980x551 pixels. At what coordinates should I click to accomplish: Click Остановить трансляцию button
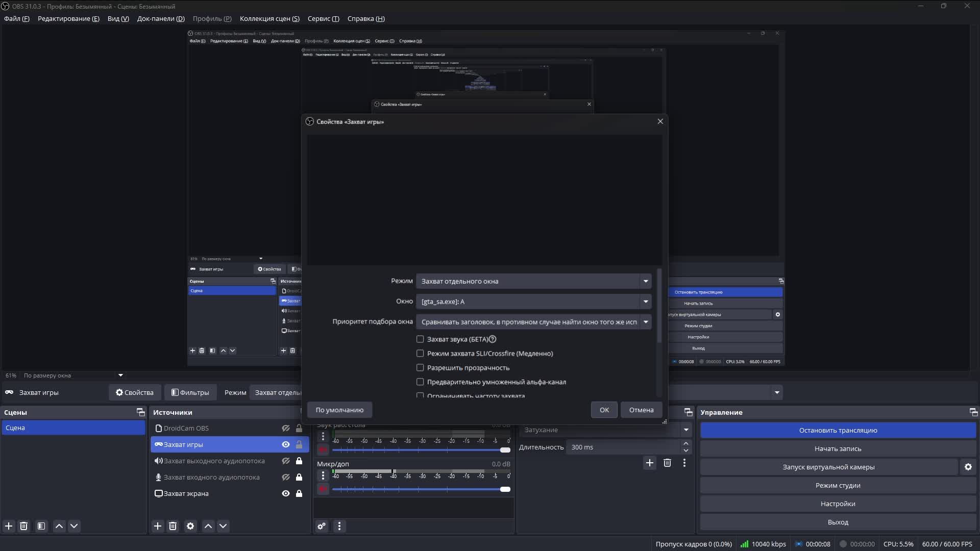pos(838,430)
